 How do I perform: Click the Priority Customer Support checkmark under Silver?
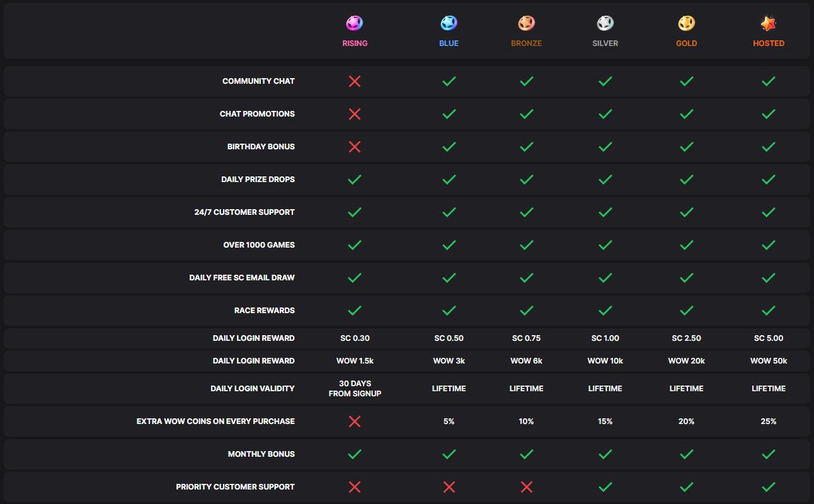pyautogui.click(x=605, y=487)
